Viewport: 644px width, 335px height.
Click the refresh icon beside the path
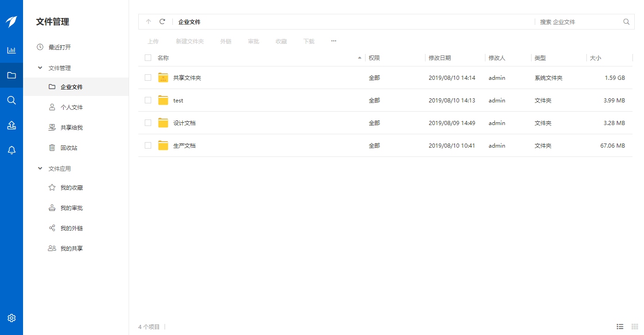(162, 22)
